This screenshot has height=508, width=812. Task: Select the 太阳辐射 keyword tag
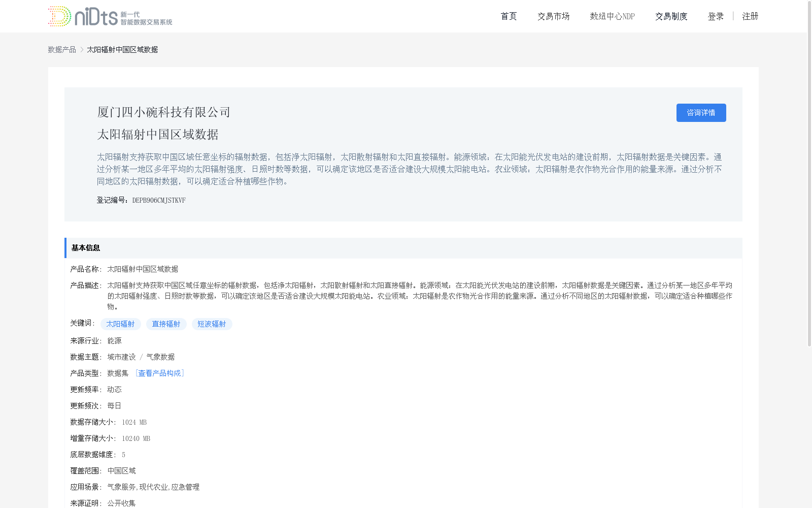(x=121, y=324)
